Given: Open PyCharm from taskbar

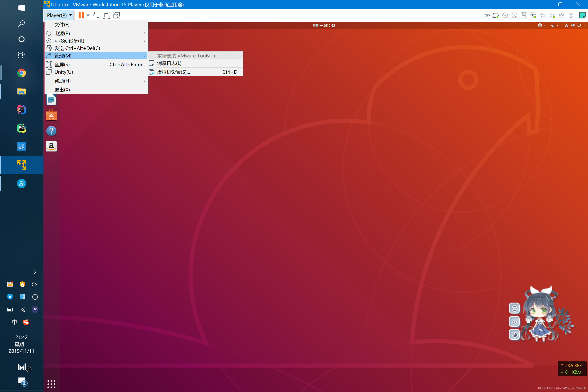Looking at the screenshot, I should (x=22, y=128).
